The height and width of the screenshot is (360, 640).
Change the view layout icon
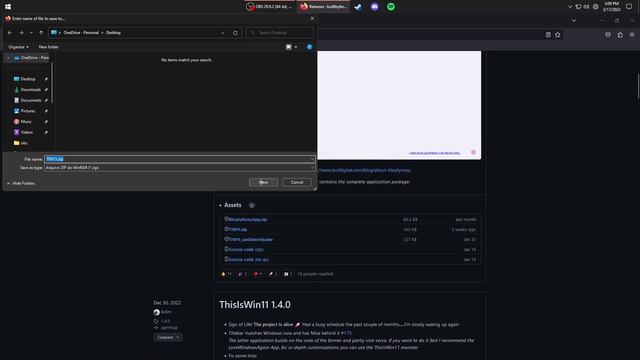pos(289,47)
